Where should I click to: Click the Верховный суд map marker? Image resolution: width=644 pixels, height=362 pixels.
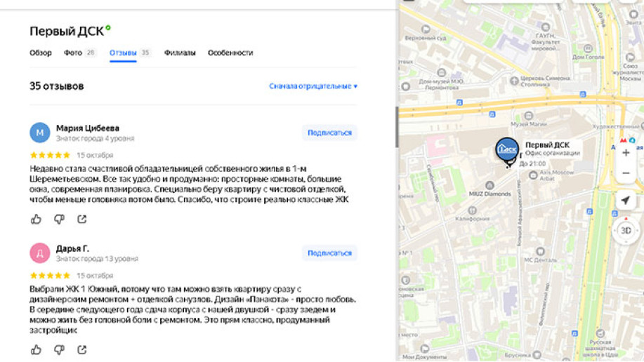click(426, 29)
